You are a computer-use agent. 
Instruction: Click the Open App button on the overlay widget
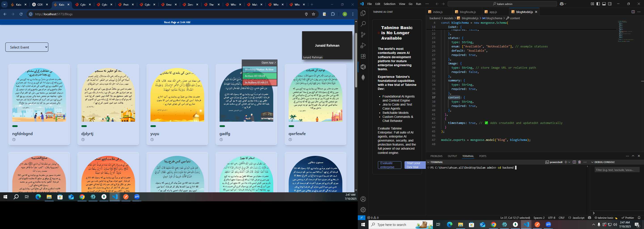click(x=269, y=63)
